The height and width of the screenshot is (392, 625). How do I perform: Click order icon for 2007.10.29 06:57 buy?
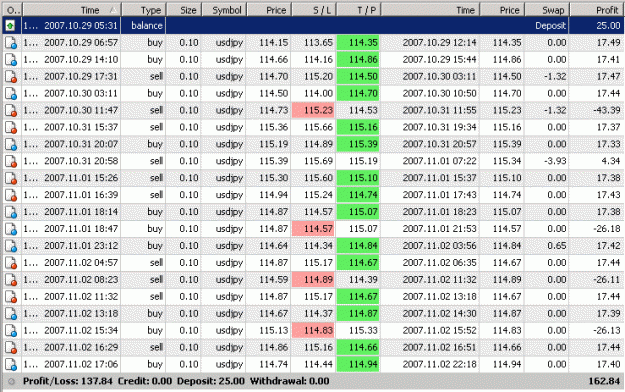coord(11,43)
